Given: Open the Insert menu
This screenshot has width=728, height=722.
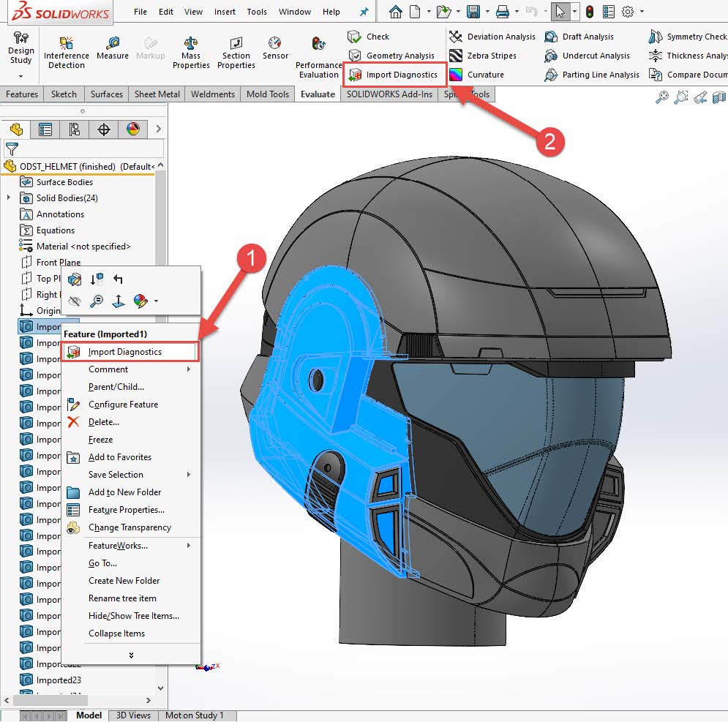Looking at the screenshot, I should (x=225, y=12).
